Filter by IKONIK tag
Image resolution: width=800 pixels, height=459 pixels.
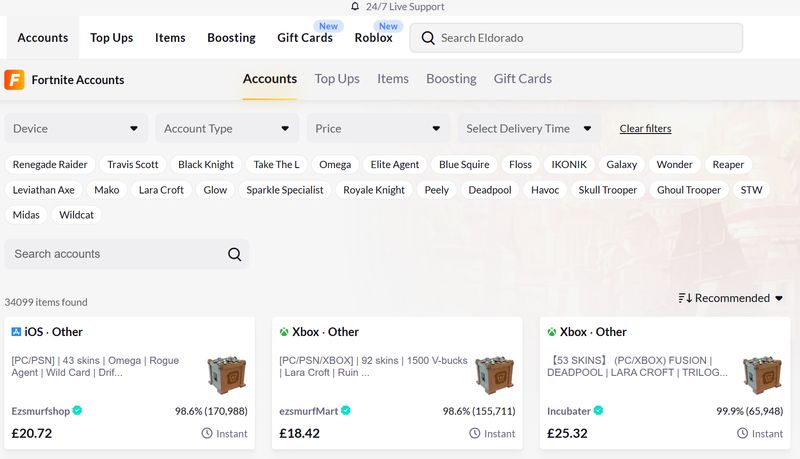pos(569,164)
